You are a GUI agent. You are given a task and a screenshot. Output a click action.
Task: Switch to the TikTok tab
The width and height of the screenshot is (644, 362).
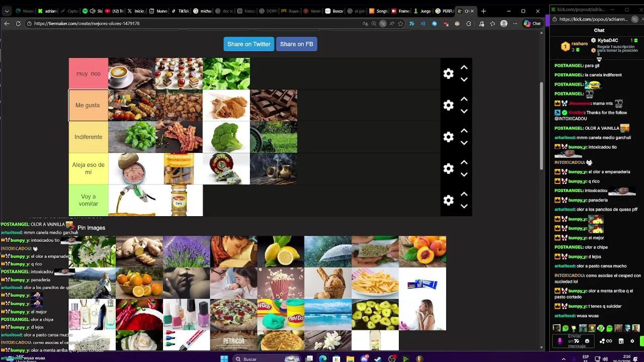tap(181, 11)
